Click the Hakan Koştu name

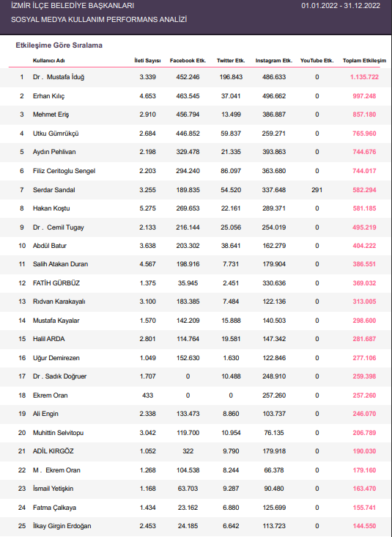point(51,208)
